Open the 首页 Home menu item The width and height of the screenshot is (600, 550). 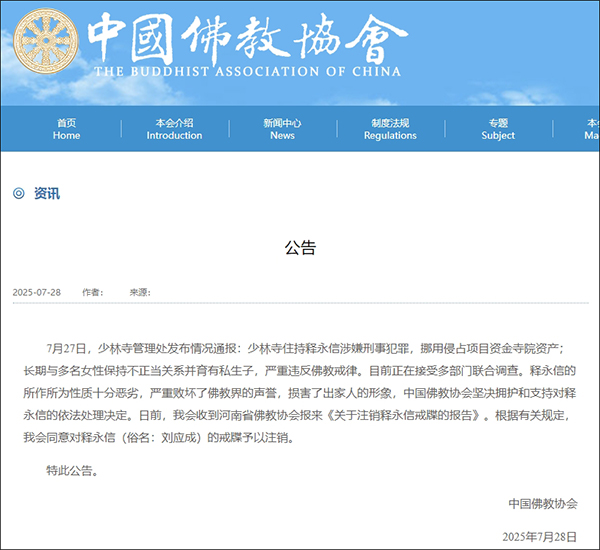(66, 129)
